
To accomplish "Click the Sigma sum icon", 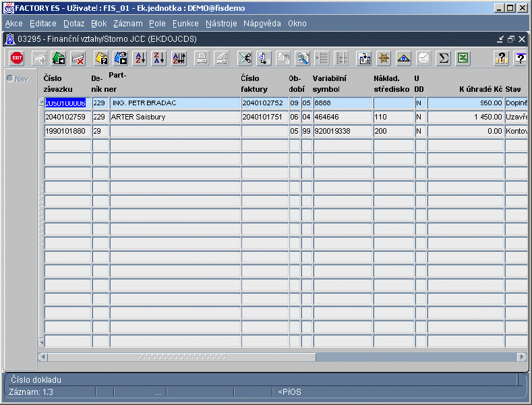I will pyautogui.click(x=444, y=58).
